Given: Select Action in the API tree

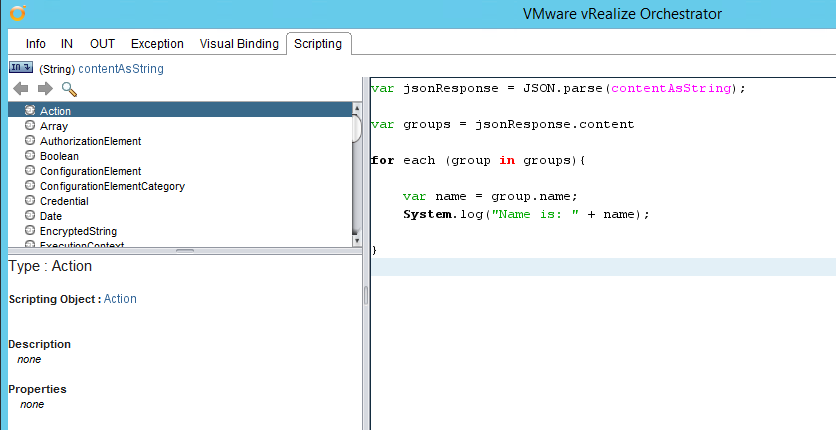Looking at the screenshot, I should point(180,111).
